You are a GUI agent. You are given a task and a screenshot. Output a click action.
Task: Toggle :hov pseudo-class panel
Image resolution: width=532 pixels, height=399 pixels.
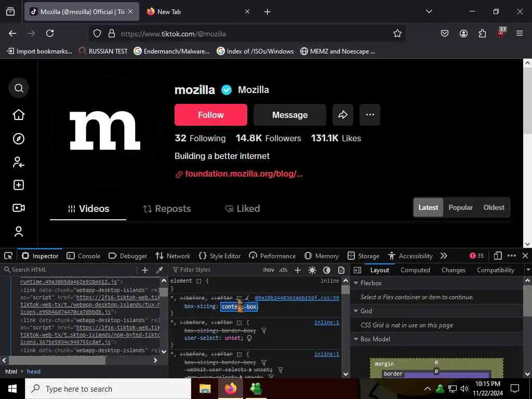(269, 270)
